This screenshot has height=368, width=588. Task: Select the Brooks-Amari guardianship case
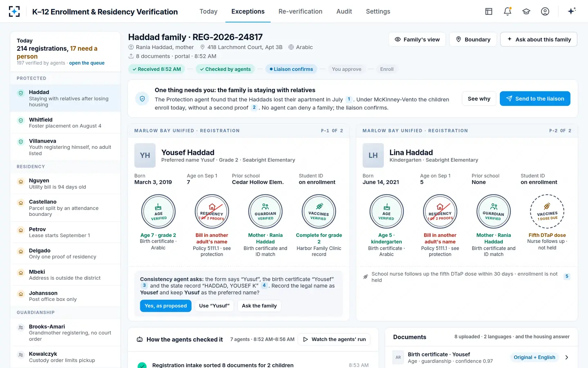tap(65, 332)
